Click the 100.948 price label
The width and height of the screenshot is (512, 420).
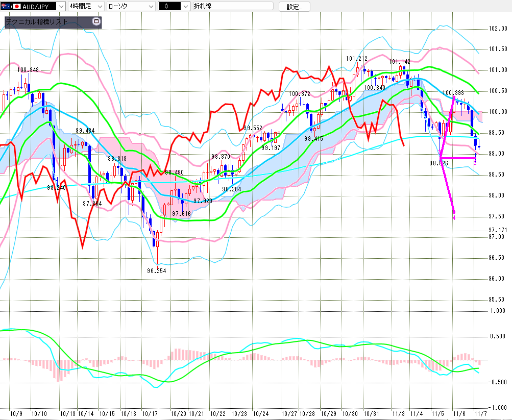[28, 70]
